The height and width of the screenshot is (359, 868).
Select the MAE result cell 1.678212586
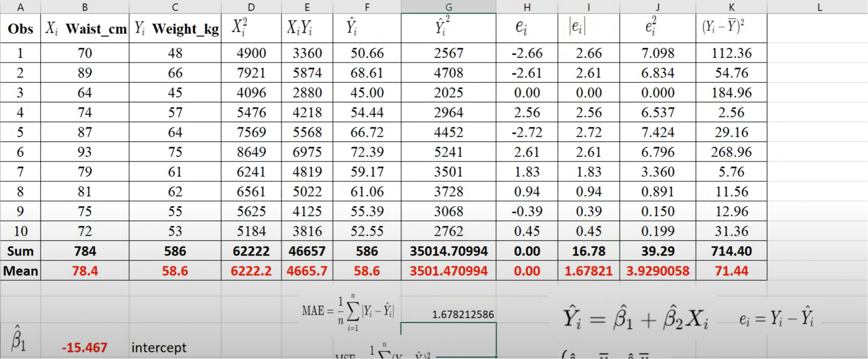pos(463,315)
